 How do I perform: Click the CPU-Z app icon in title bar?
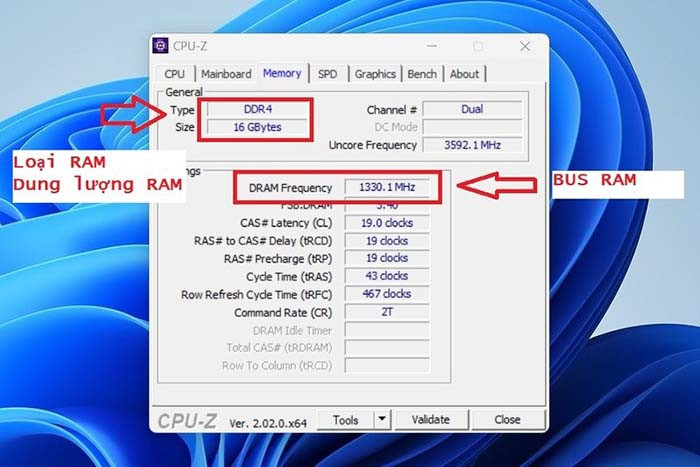[x=160, y=46]
